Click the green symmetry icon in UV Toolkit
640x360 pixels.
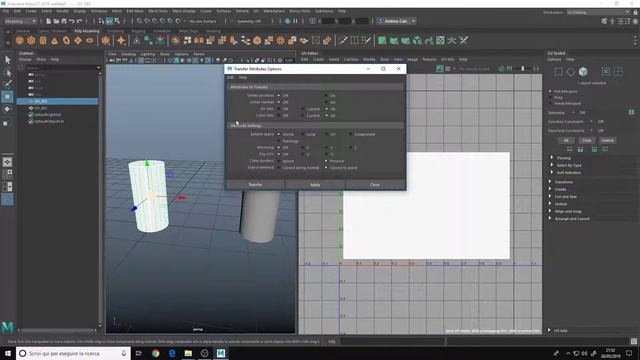631,112
